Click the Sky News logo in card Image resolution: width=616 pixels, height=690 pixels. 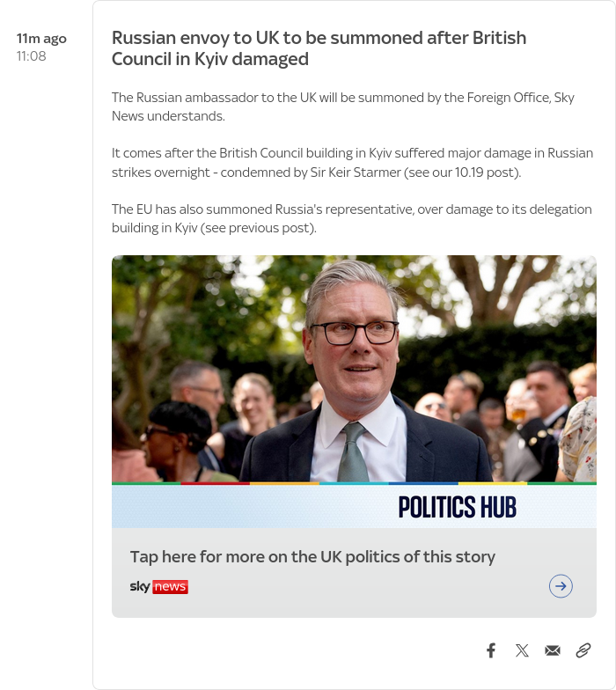click(x=158, y=586)
